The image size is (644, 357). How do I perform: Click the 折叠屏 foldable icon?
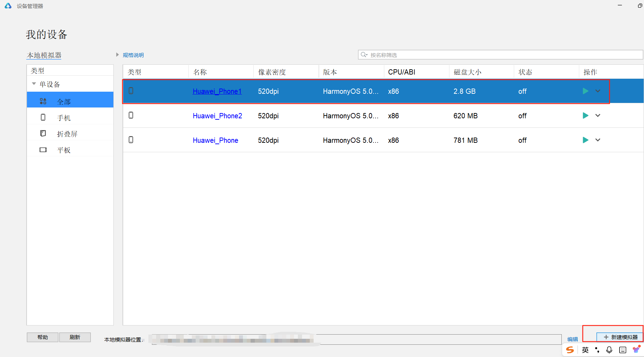pos(43,133)
